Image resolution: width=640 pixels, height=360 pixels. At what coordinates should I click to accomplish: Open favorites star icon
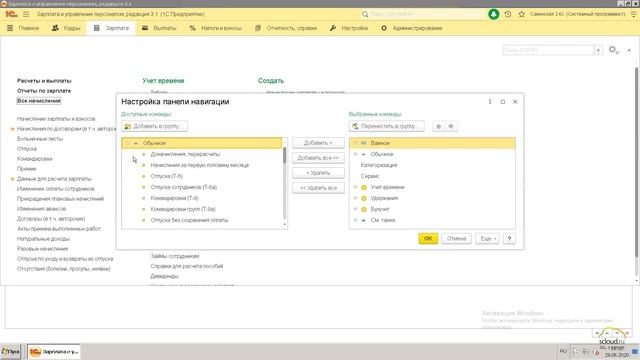(x=522, y=14)
